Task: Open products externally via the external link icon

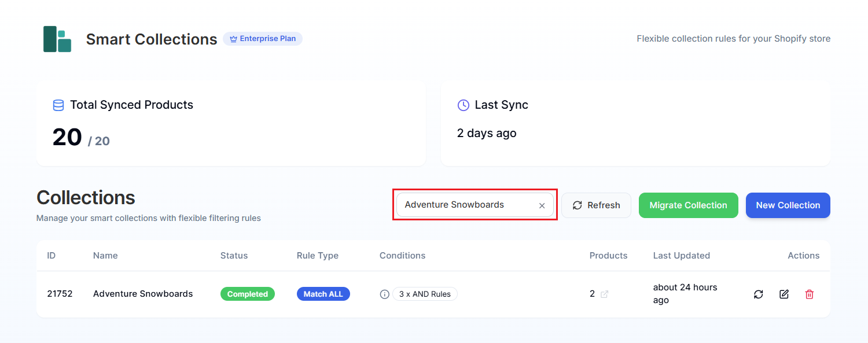Action: pyautogui.click(x=604, y=294)
